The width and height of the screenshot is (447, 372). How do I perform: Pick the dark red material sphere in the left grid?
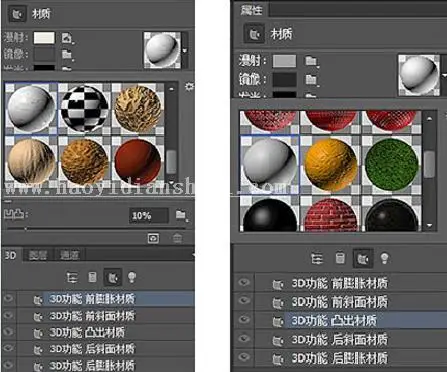(137, 162)
